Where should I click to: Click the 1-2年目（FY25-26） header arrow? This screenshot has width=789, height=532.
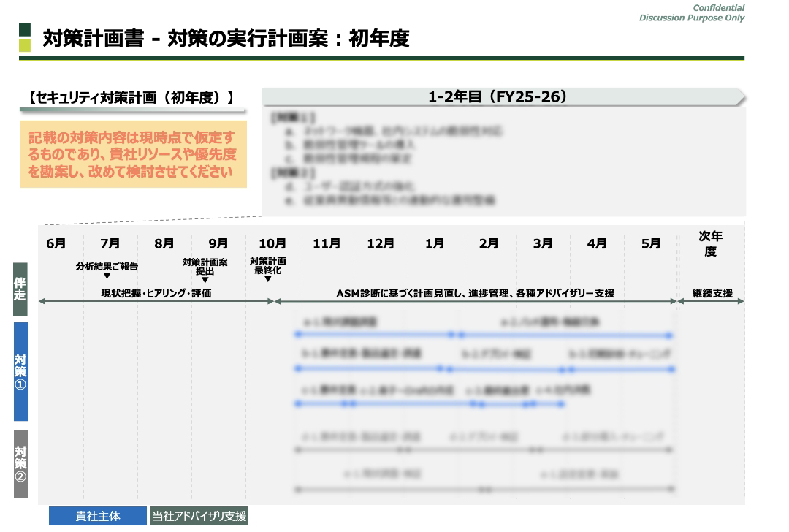(x=503, y=96)
